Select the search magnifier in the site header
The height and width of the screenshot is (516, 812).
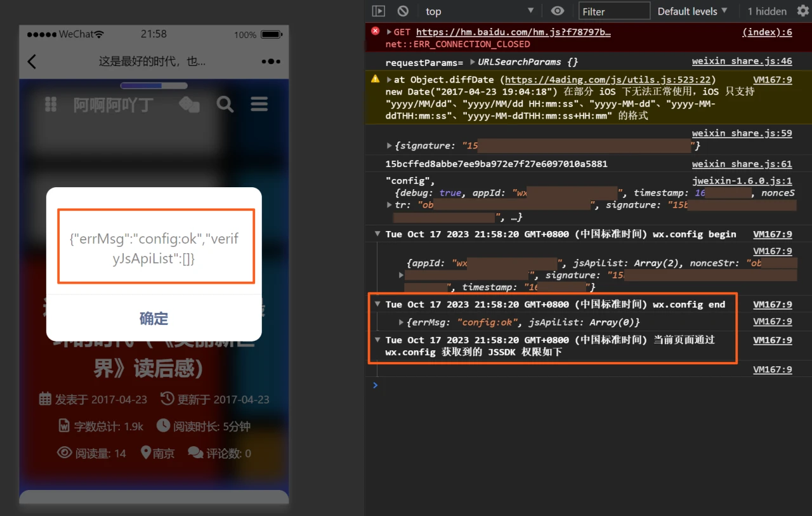225,104
